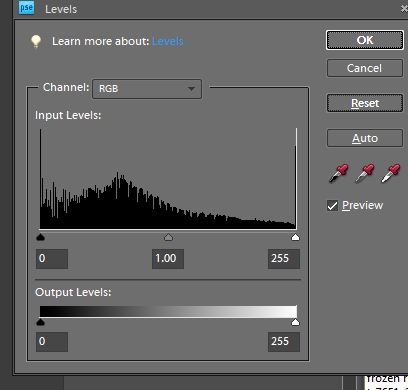Viewport: 408px width, 390px height.
Task: Close the Levels dialog
Action: (x=404, y=9)
